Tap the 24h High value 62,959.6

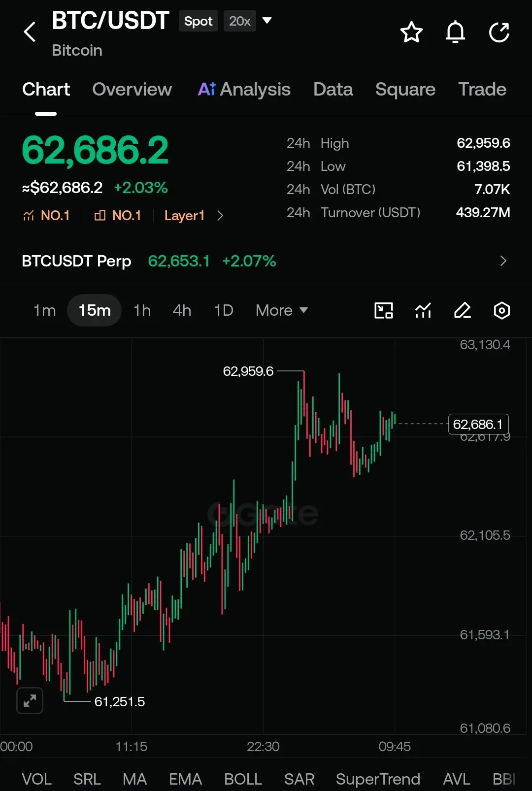click(x=483, y=143)
